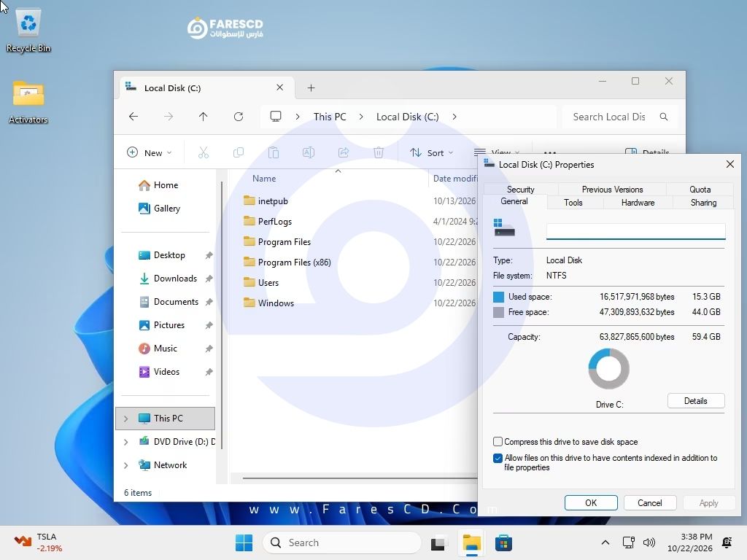The width and height of the screenshot is (747, 560).
Task: Switch to Tools tab
Action: point(573,203)
